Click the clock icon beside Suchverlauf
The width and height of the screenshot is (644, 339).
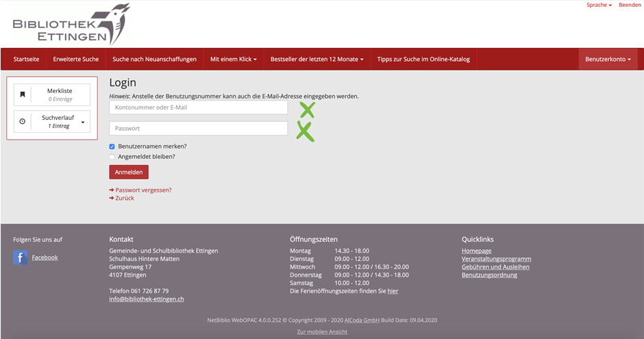23,121
